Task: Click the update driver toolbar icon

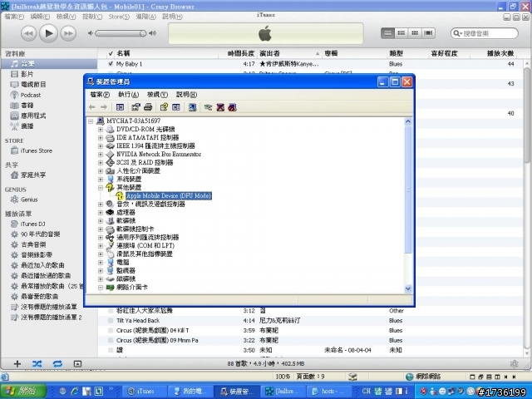Action: pos(208,107)
